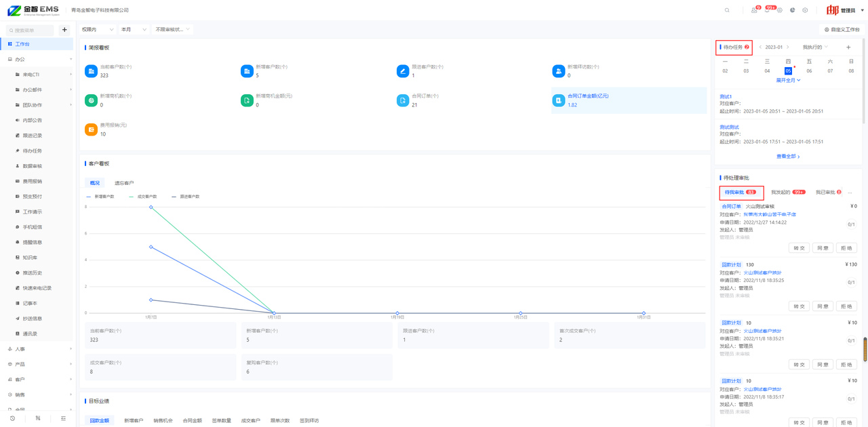Click the middle icon in sidebar bottom bar

pos(38,418)
